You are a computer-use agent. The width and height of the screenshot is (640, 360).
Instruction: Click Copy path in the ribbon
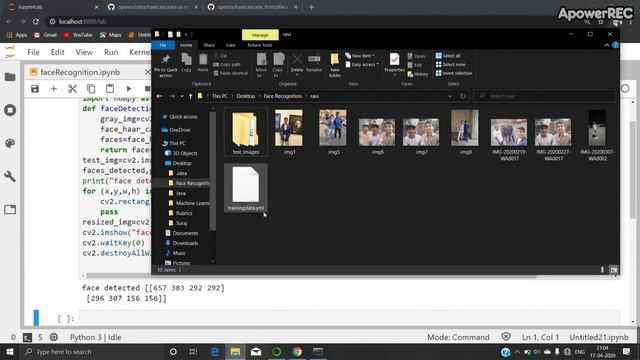tap(227, 64)
